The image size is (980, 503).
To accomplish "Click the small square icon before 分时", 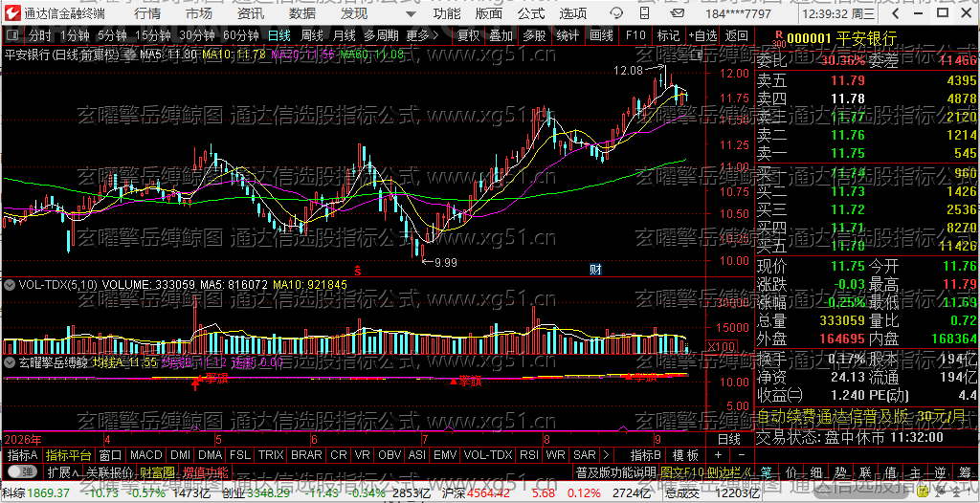I will pos(13,35).
